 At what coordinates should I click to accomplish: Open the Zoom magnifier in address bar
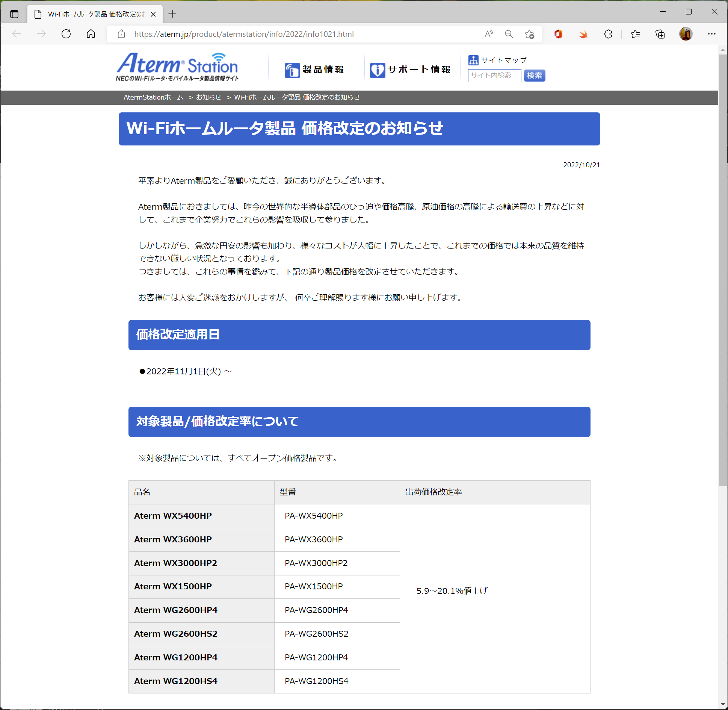(x=509, y=34)
